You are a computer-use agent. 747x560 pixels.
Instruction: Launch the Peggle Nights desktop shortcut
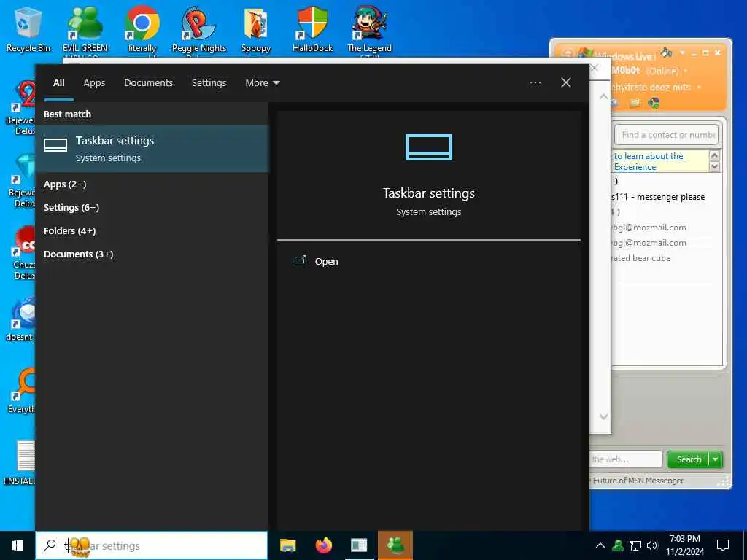click(x=198, y=29)
